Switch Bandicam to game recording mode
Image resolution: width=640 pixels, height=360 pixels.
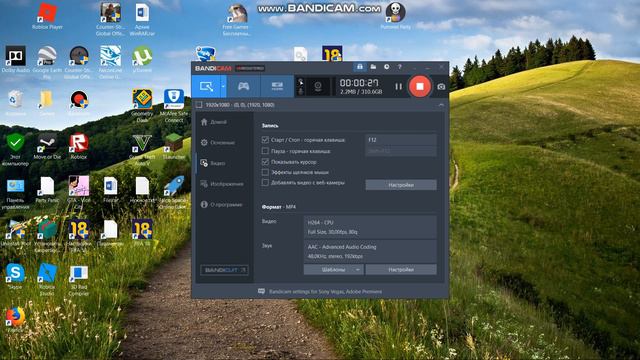[x=243, y=86]
